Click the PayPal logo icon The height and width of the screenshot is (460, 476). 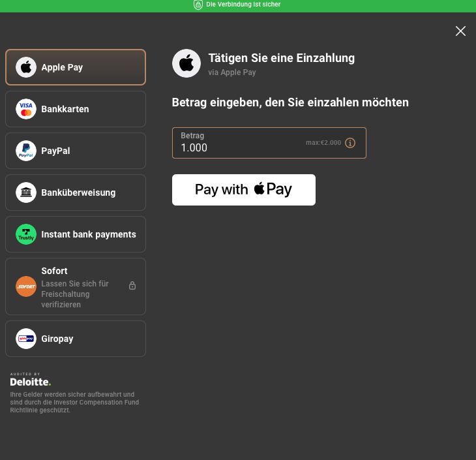click(x=26, y=151)
